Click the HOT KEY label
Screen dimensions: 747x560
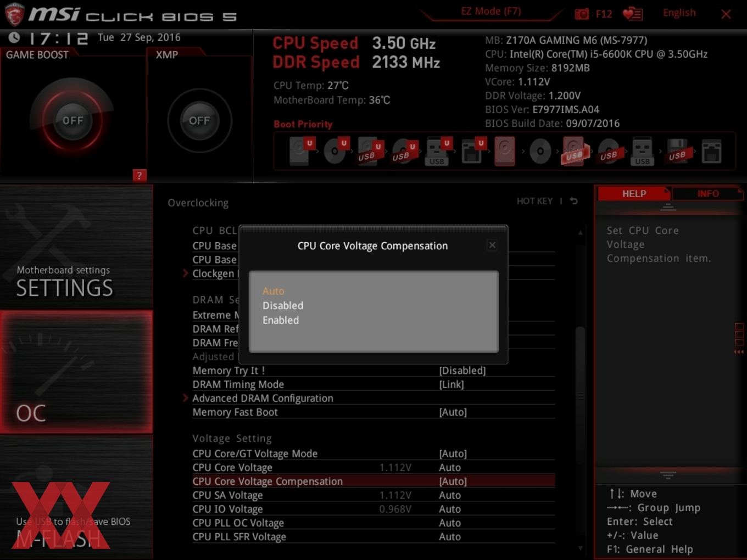click(534, 201)
